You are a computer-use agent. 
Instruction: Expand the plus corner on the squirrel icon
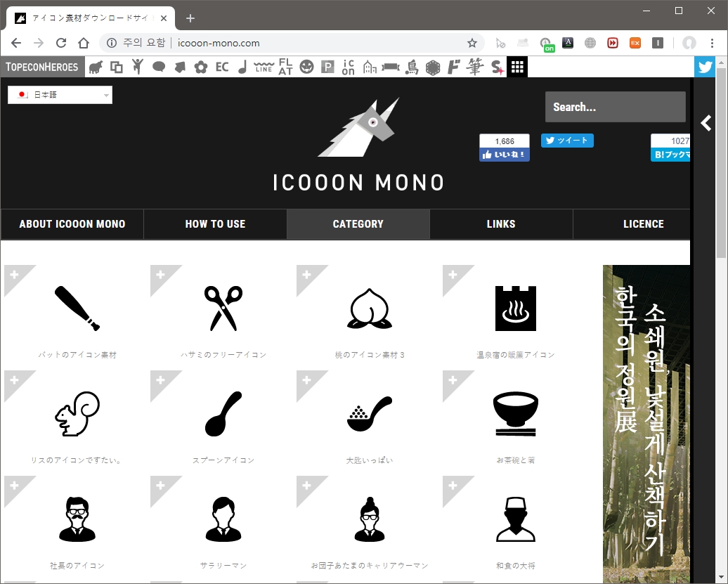tap(14, 379)
